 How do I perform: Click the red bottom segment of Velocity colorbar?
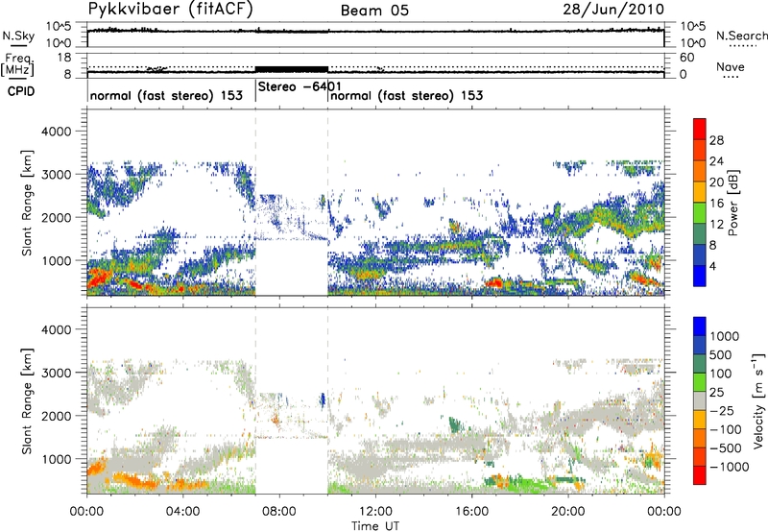(x=700, y=475)
